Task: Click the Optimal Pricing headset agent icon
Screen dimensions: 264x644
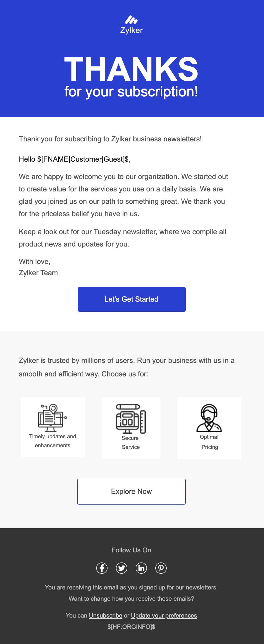Action: pos(209,418)
